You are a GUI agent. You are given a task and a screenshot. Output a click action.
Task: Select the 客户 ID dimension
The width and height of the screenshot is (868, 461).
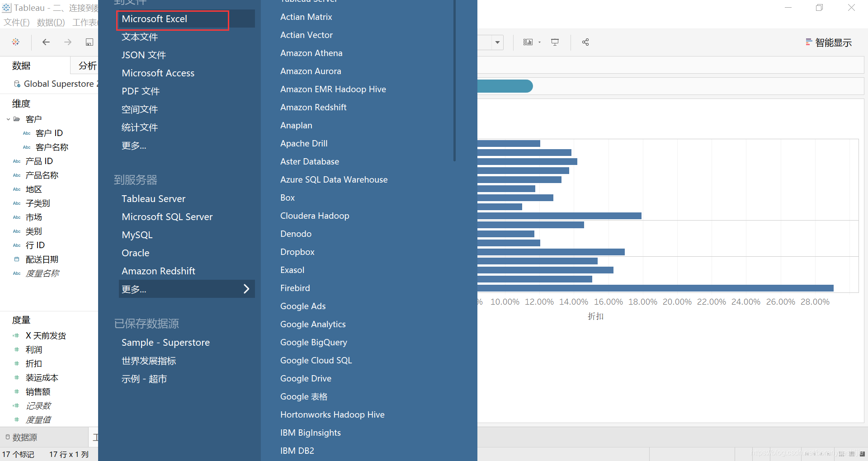49,133
